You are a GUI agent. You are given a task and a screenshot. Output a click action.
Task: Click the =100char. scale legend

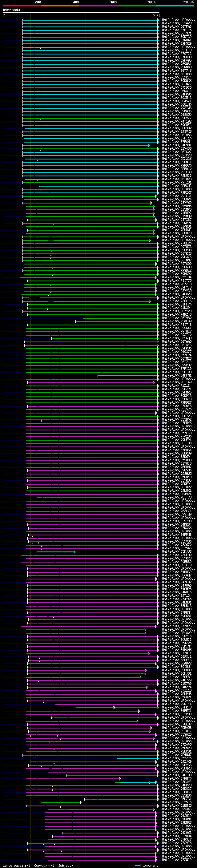(147, 866)
